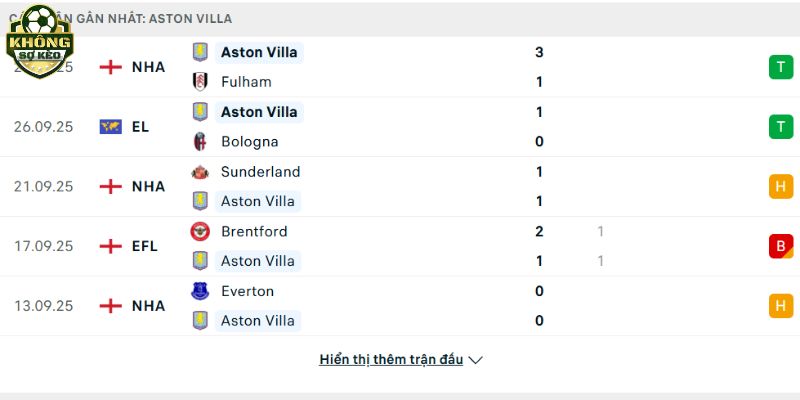Click the red B badge for Brentford match

(x=780, y=246)
